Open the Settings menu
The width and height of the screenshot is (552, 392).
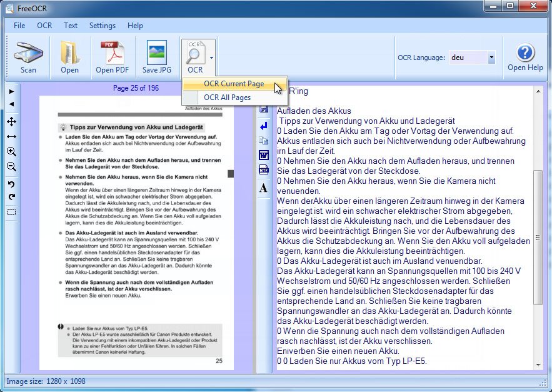(103, 26)
